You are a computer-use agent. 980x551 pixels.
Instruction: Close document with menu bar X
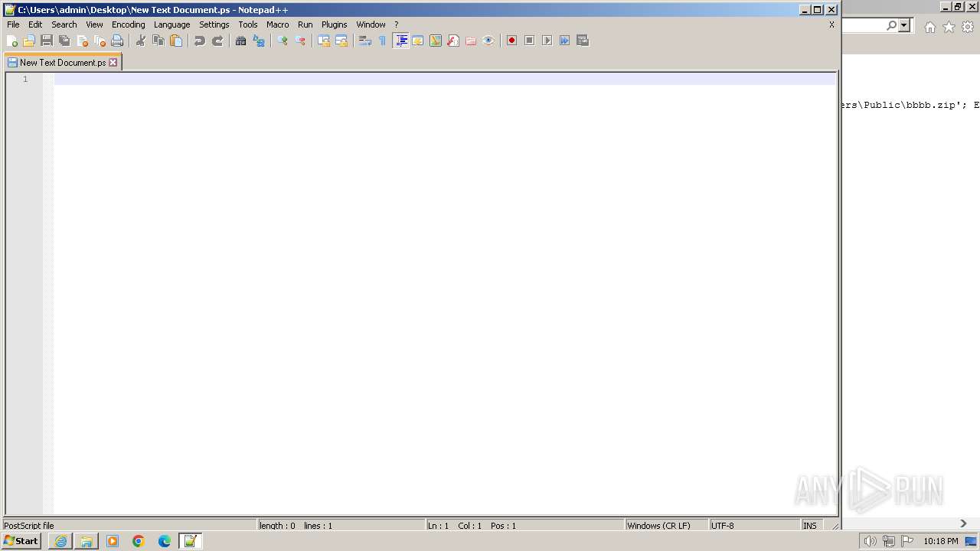click(x=831, y=24)
